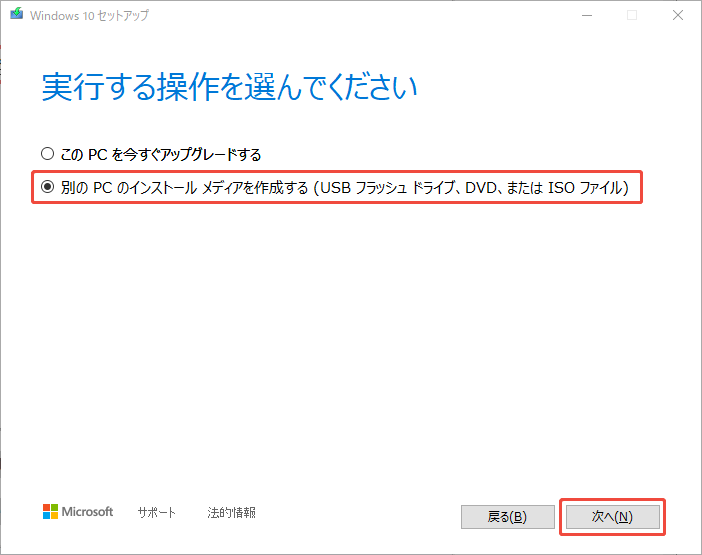The height and width of the screenshot is (555, 702).
Task: Click the 戻る(B) button
Action: [x=508, y=517]
